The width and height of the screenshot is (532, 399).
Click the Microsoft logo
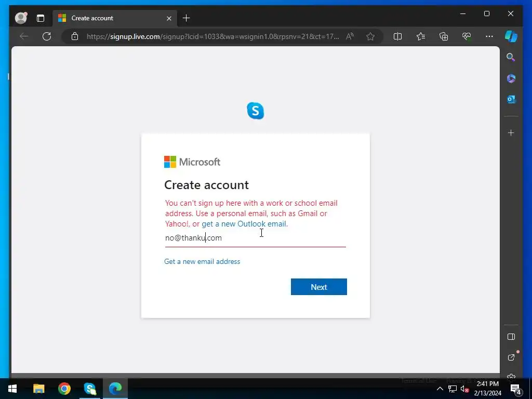coord(192,162)
